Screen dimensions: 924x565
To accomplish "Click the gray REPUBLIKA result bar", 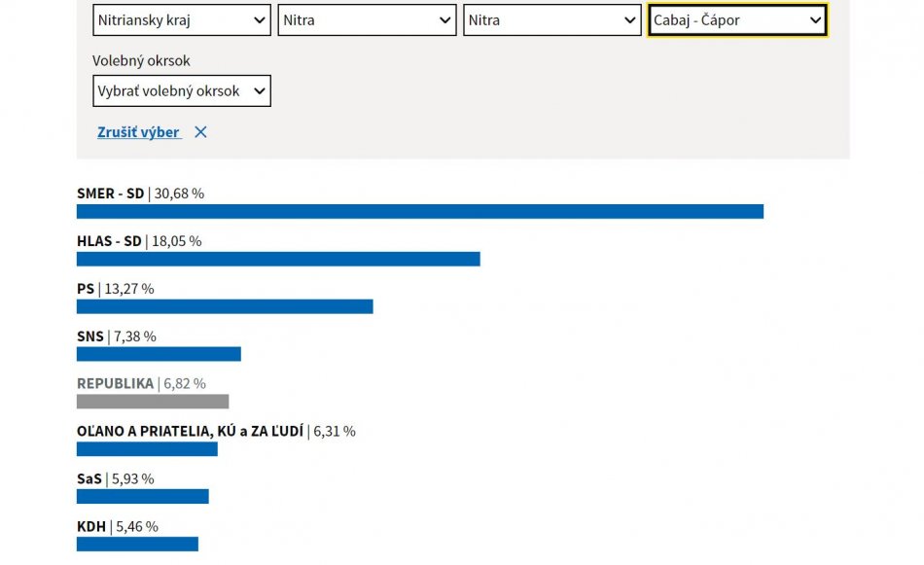I will click(153, 402).
